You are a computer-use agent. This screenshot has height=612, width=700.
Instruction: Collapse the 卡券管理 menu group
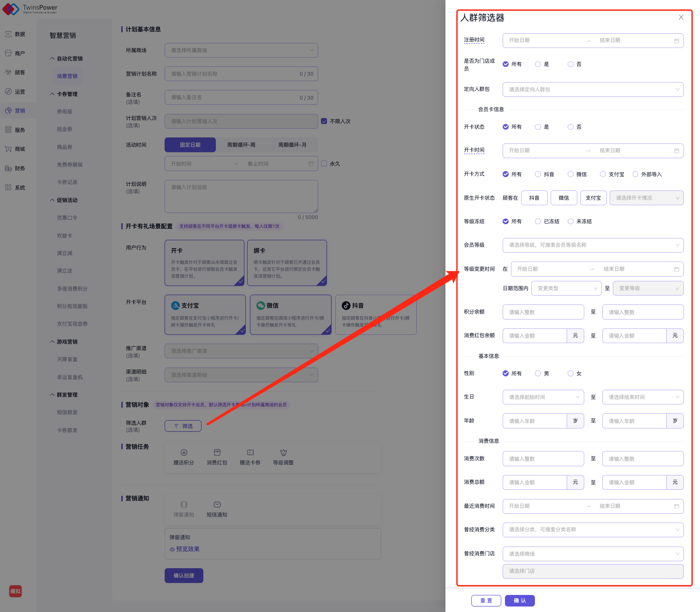tap(52, 94)
